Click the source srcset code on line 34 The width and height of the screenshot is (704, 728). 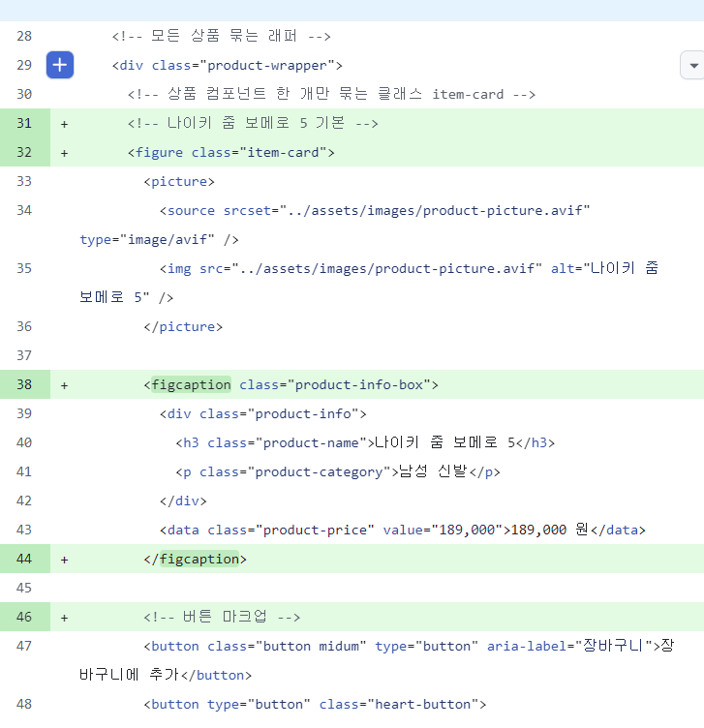click(375, 210)
